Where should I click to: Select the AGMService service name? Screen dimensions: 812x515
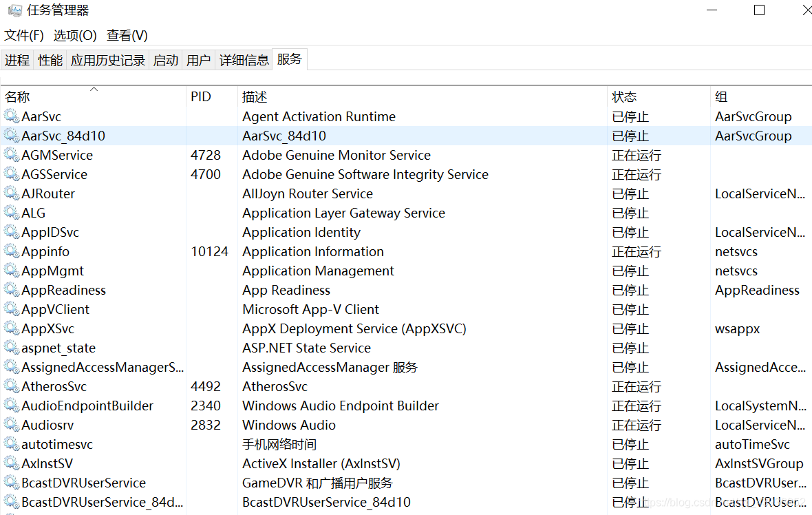coord(57,155)
